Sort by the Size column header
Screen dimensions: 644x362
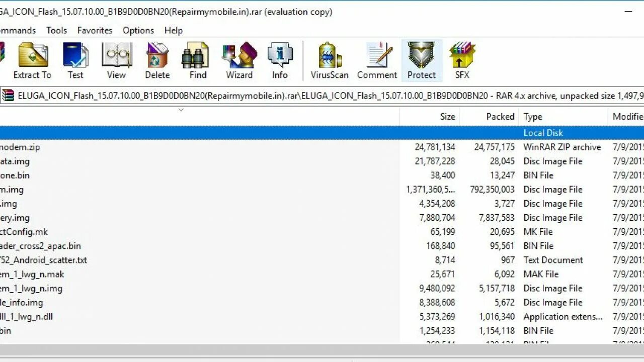coord(430,117)
